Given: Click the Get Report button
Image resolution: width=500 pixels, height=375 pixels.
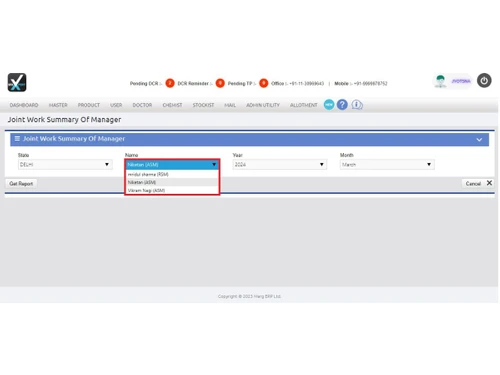Looking at the screenshot, I should coord(21,183).
